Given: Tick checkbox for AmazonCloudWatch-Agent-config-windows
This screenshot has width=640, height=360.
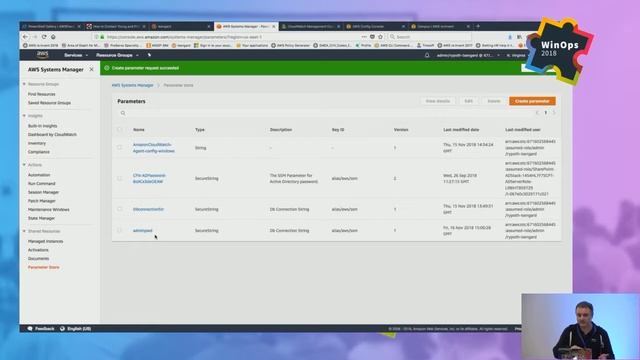Looking at the screenshot, I should click(x=120, y=147).
